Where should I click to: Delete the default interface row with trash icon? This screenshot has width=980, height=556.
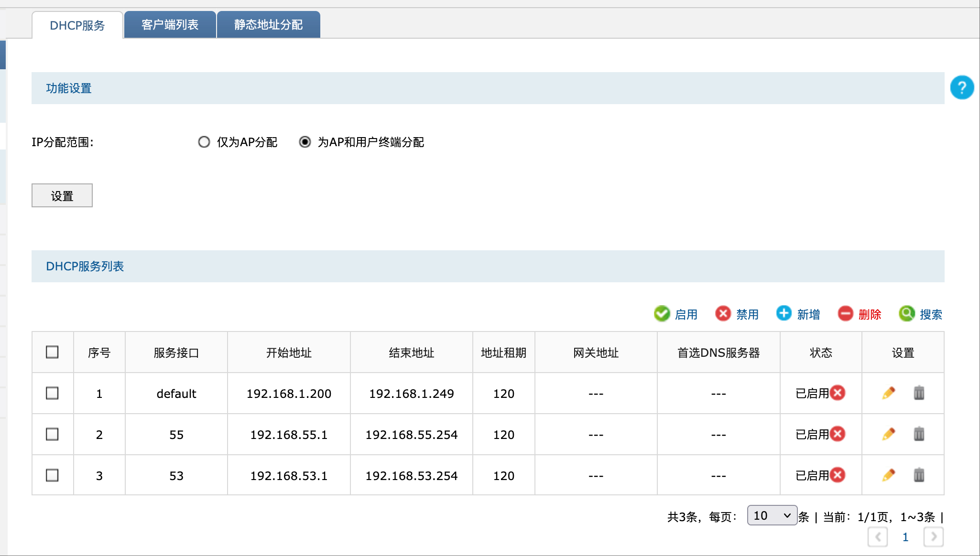pyautogui.click(x=919, y=393)
